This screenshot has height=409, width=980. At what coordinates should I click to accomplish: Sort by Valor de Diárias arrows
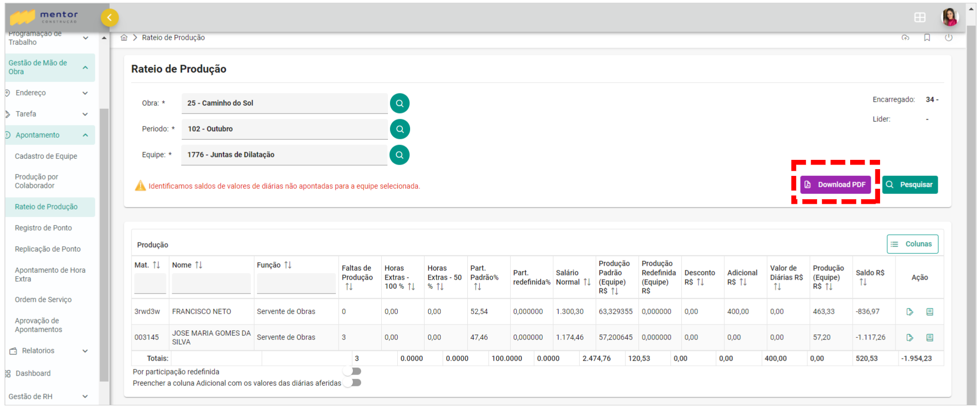coord(777,287)
